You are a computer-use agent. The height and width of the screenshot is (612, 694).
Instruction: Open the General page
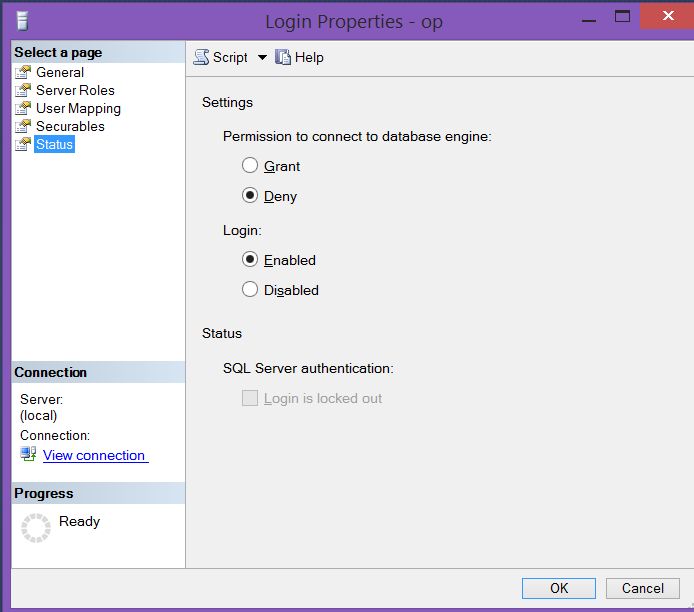coord(60,72)
